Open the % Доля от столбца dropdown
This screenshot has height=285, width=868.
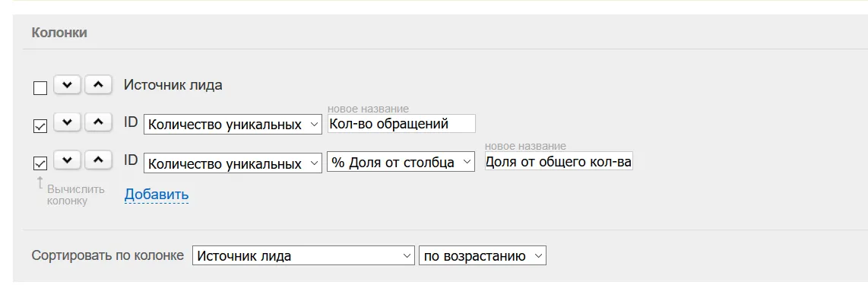(401, 162)
